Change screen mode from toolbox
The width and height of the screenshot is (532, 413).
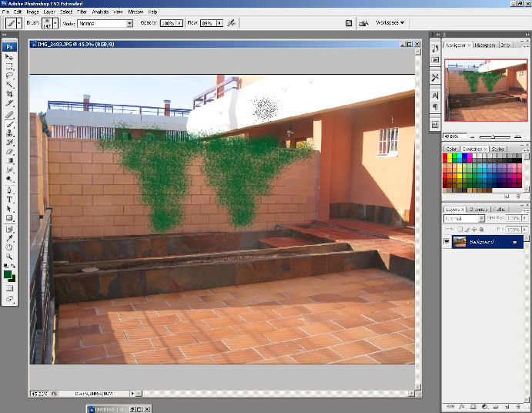[x=9, y=299]
